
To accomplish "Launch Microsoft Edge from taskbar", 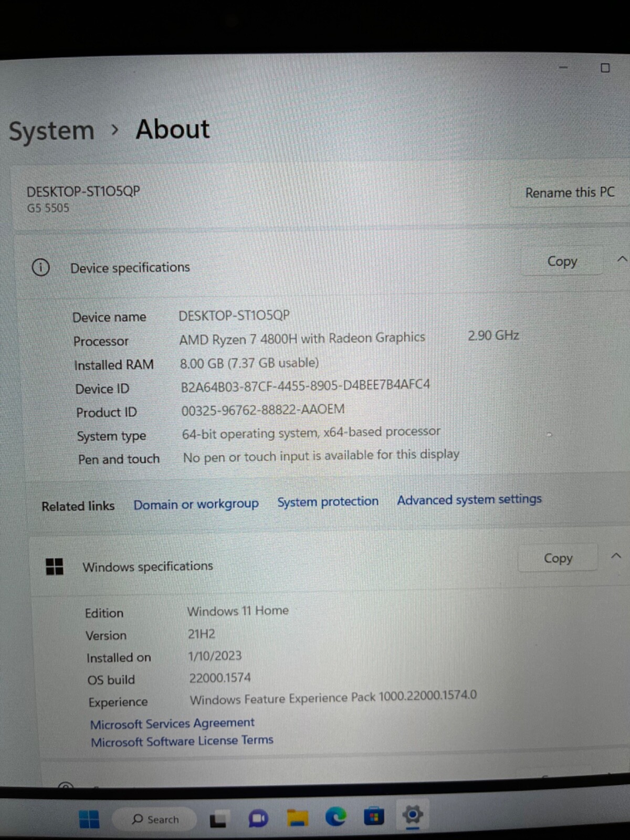I will (x=335, y=817).
